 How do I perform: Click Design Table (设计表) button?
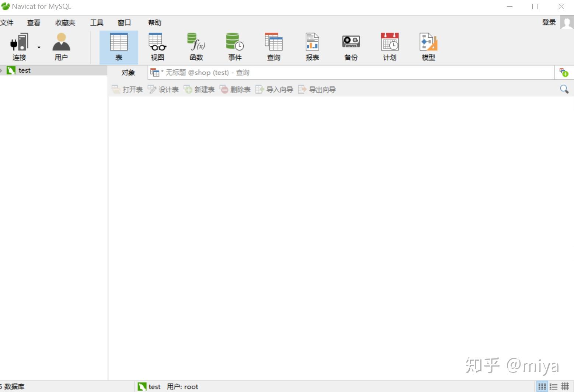tap(163, 89)
